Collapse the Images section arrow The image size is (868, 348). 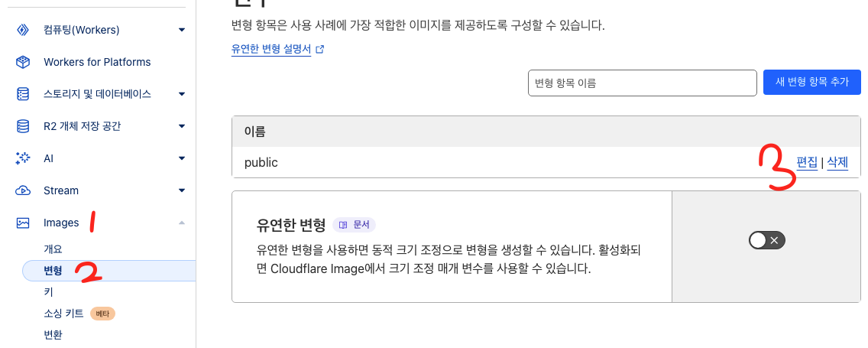tap(182, 223)
